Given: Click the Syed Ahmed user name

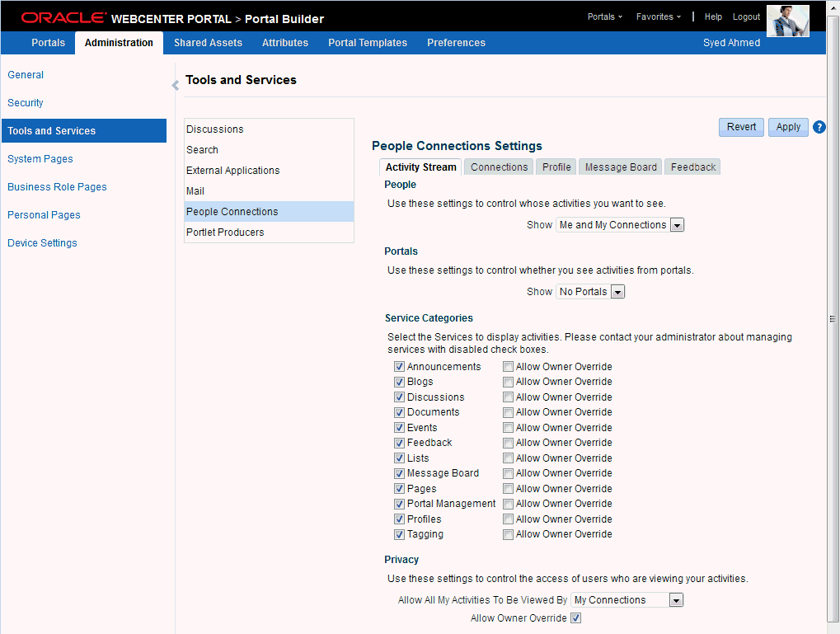Looking at the screenshot, I should 731,43.
